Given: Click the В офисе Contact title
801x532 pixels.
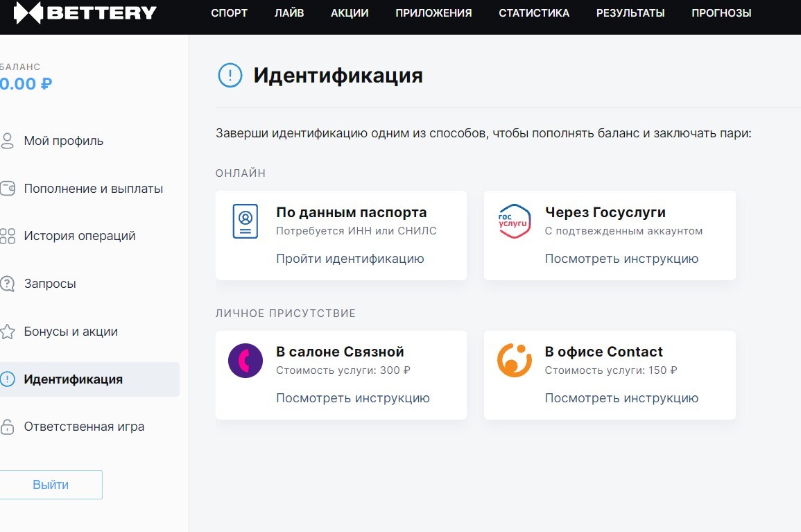Looking at the screenshot, I should [604, 352].
